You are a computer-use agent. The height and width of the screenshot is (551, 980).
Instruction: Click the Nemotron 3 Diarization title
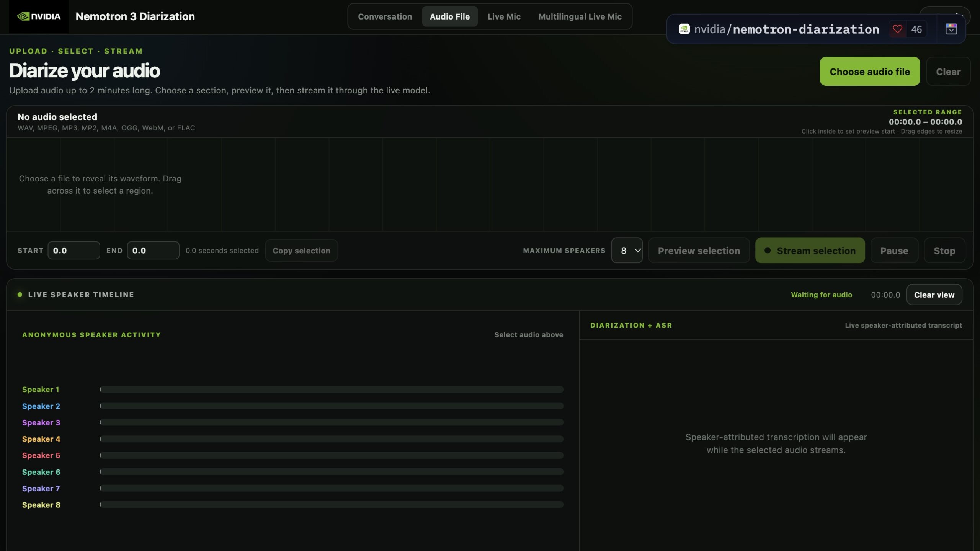point(135,16)
